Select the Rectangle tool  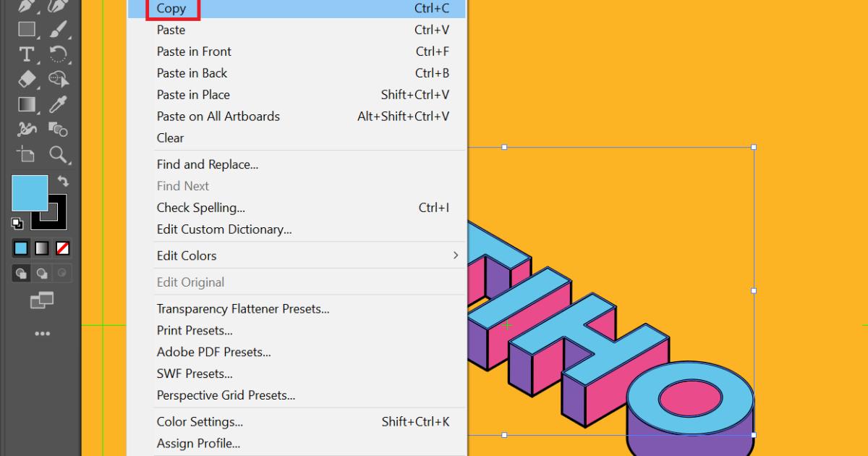coord(27,30)
